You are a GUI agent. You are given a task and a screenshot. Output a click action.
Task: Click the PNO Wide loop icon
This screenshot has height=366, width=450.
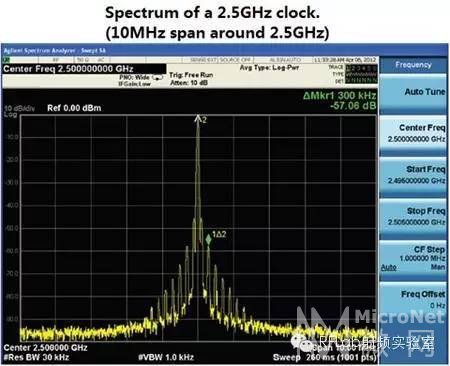pyautogui.click(x=158, y=77)
